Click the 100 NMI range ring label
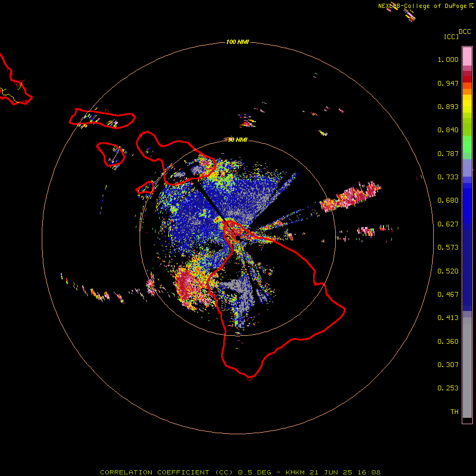The height and width of the screenshot is (476, 476). (237, 42)
